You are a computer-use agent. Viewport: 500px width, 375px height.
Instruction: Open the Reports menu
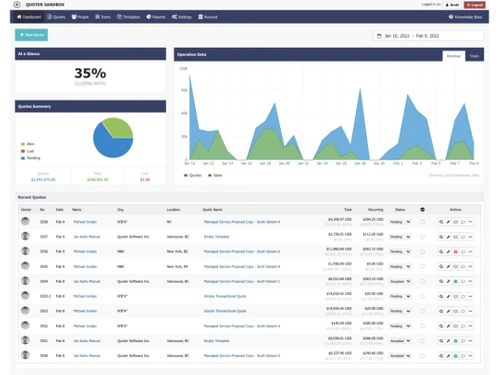156,17
